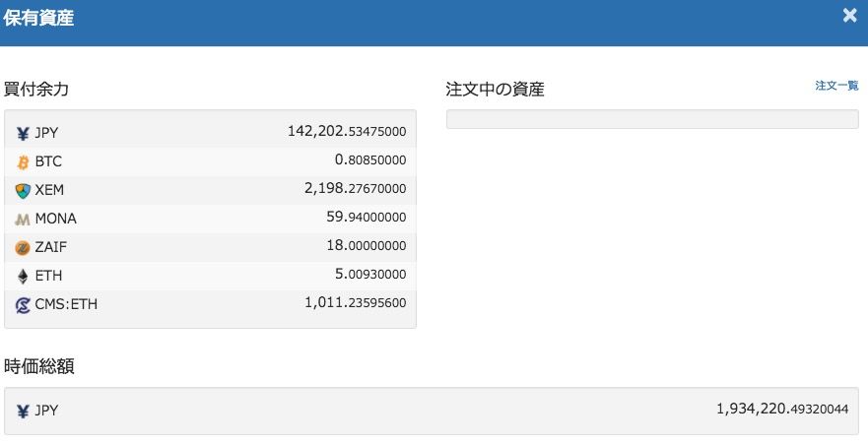This screenshot has height=444, width=868.
Task: Click the yen icon in 時価総額 section
Action: tap(23, 412)
